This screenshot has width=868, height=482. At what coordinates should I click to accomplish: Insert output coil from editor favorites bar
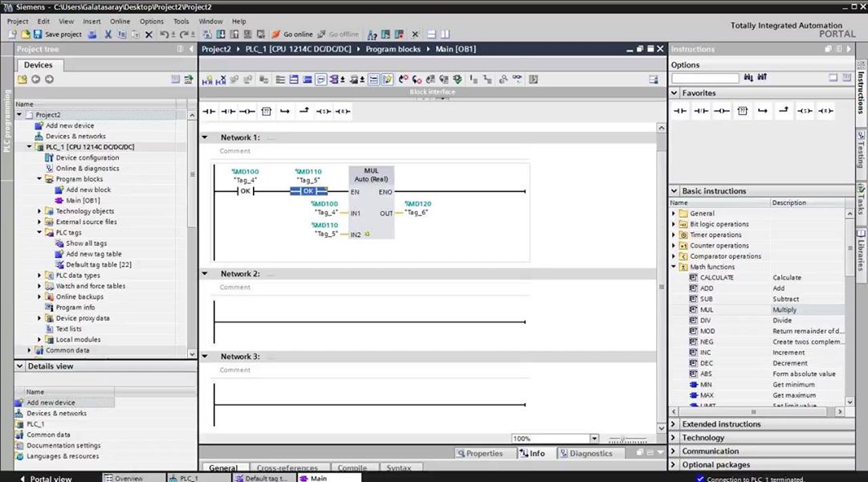247,112
